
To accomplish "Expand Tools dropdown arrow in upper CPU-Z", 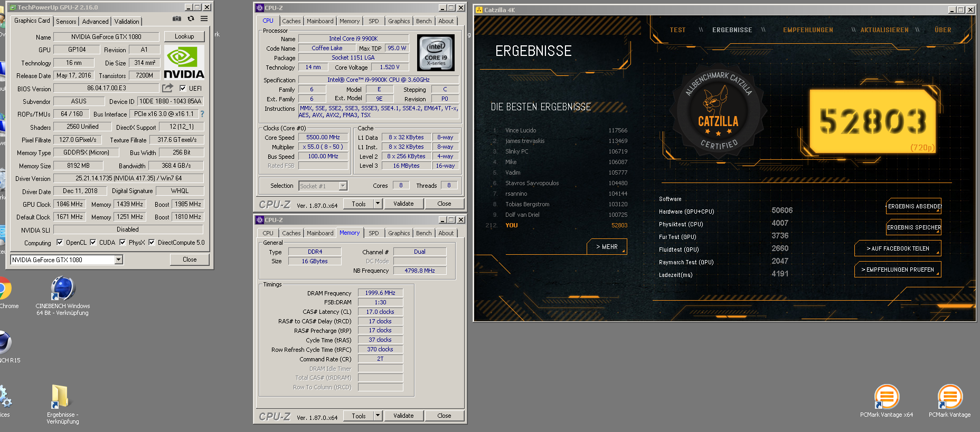I will click(378, 204).
